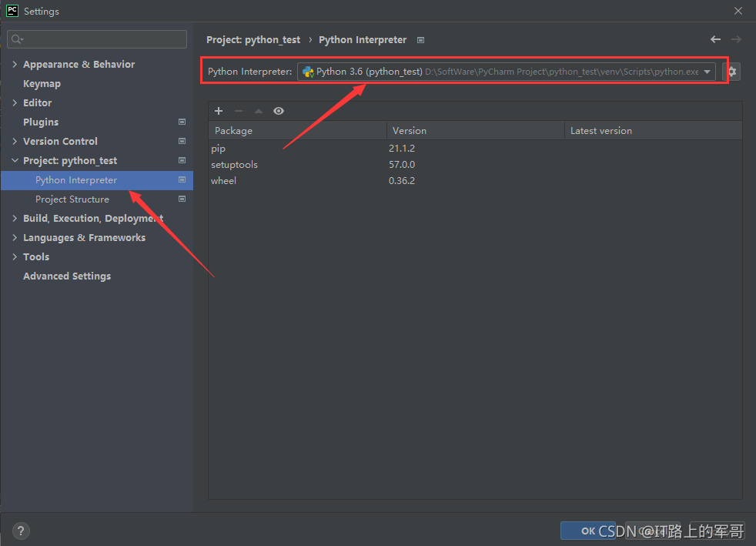The image size is (756, 546).
Task: Select the setuptools package row
Action: pyautogui.click(x=475, y=165)
